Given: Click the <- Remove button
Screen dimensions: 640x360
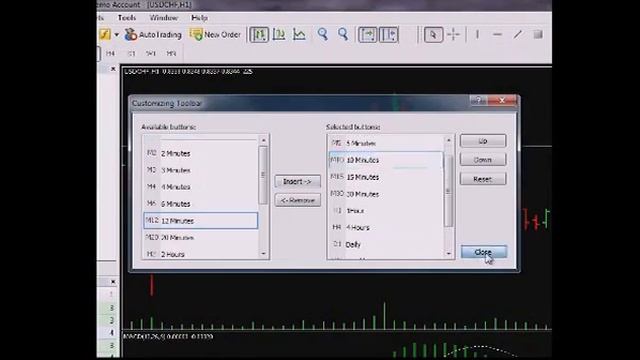Looking at the screenshot, I should (298, 200).
